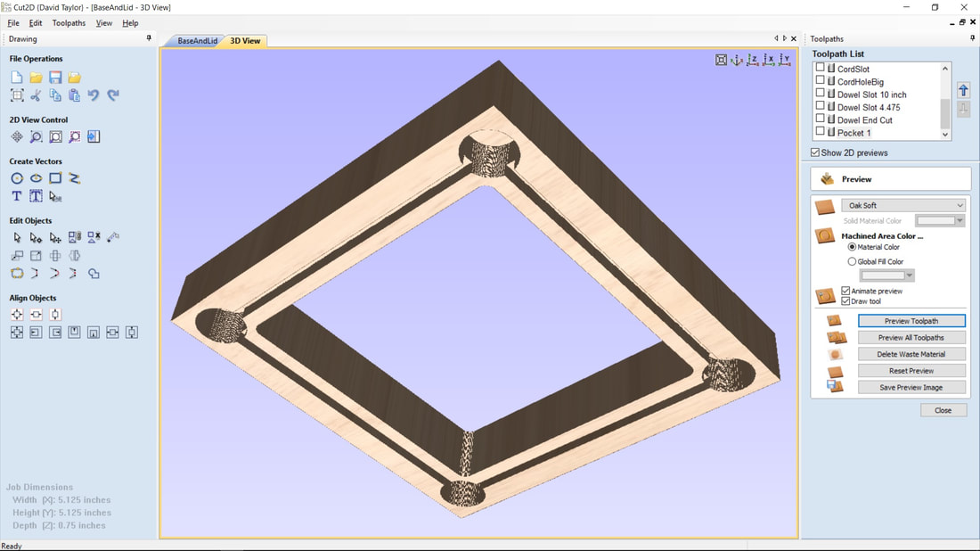
Task: Enable the CordSlot toolpath checkbox
Action: point(821,69)
